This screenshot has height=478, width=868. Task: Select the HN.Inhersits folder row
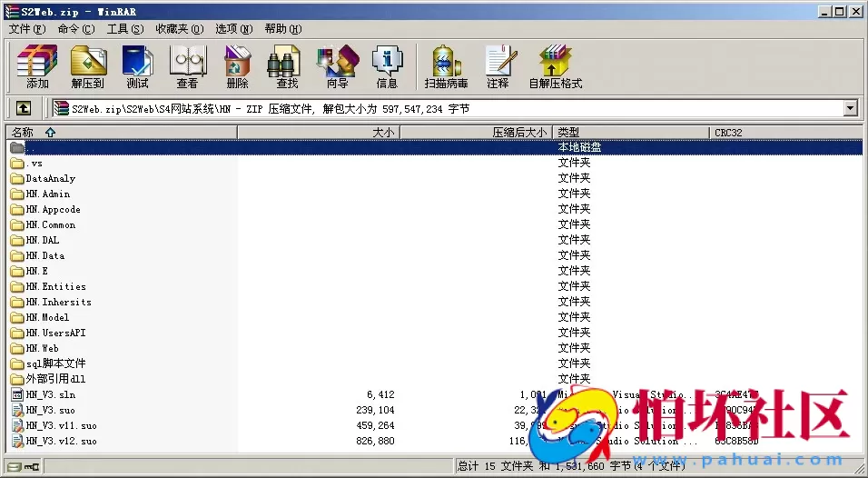point(435,303)
